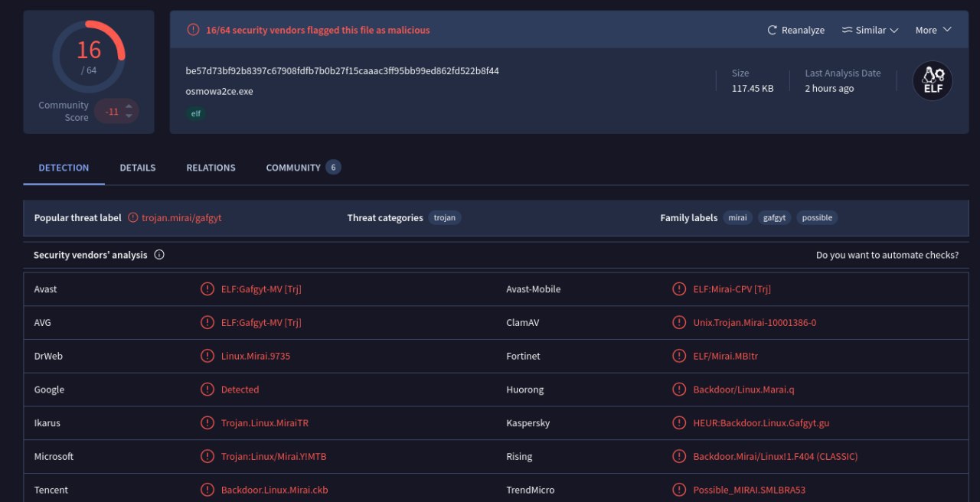Click the trojan.mirai/gafgyt threat label

[181, 217]
